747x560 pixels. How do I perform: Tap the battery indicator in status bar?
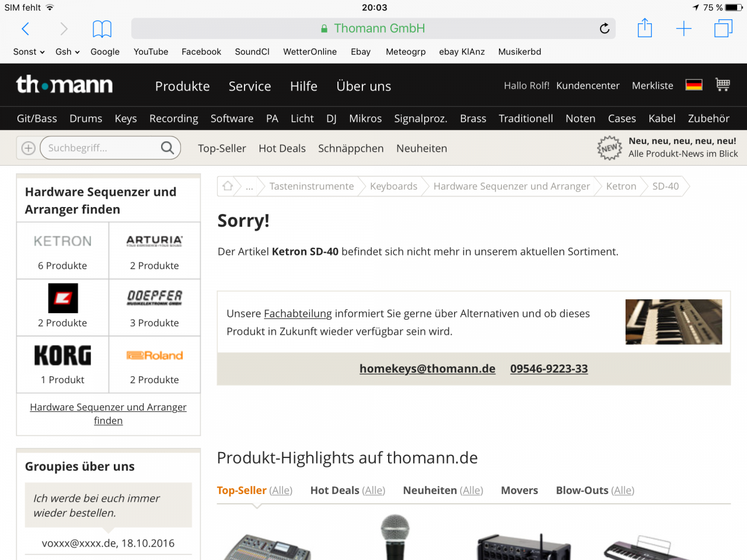[734, 8]
